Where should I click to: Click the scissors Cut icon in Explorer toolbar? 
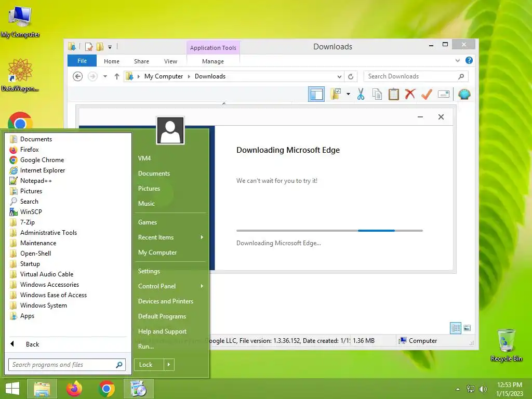pyautogui.click(x=361, y=94)
